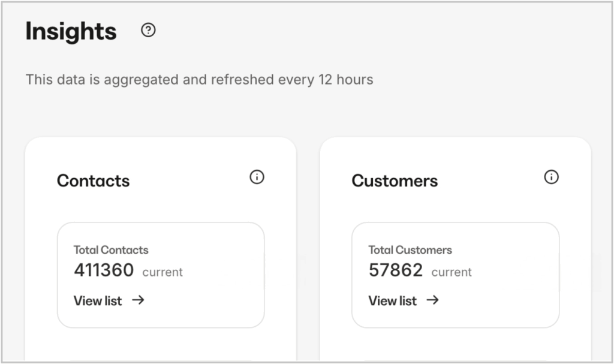Click the arrow icon beside Contacts View list

point(139,300)
